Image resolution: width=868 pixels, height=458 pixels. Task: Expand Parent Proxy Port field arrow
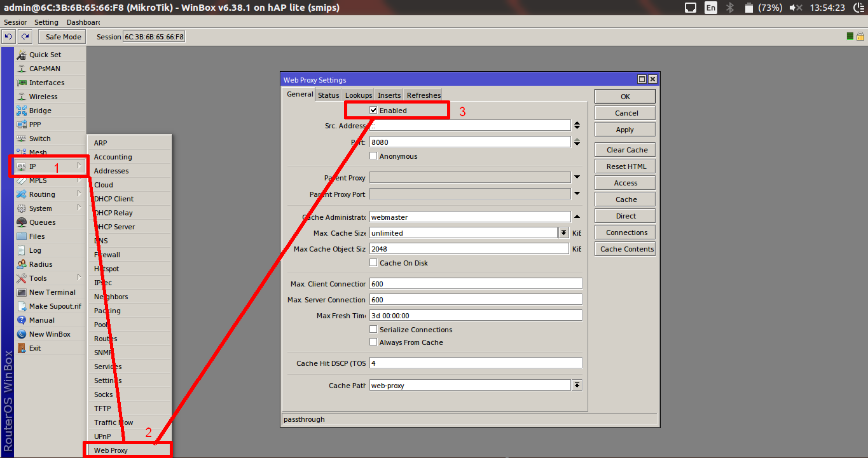click(x=577, y=194)
